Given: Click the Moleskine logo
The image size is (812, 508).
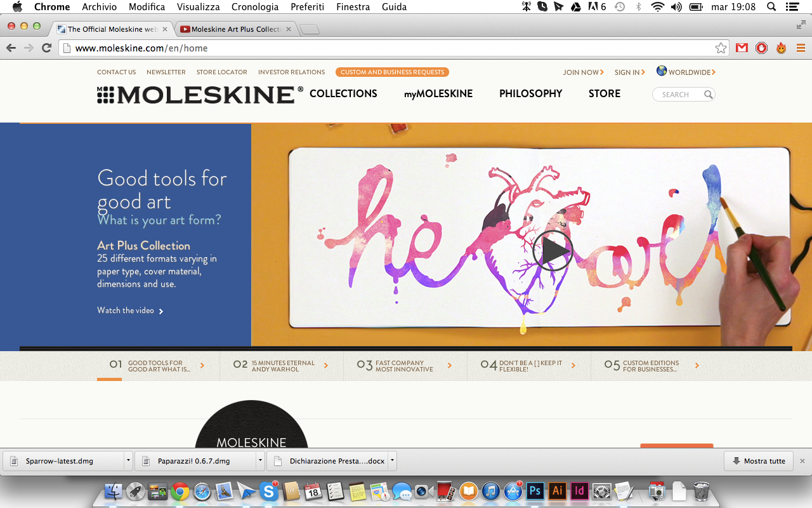Looking at the screenshot, I should tap(200, 95).
